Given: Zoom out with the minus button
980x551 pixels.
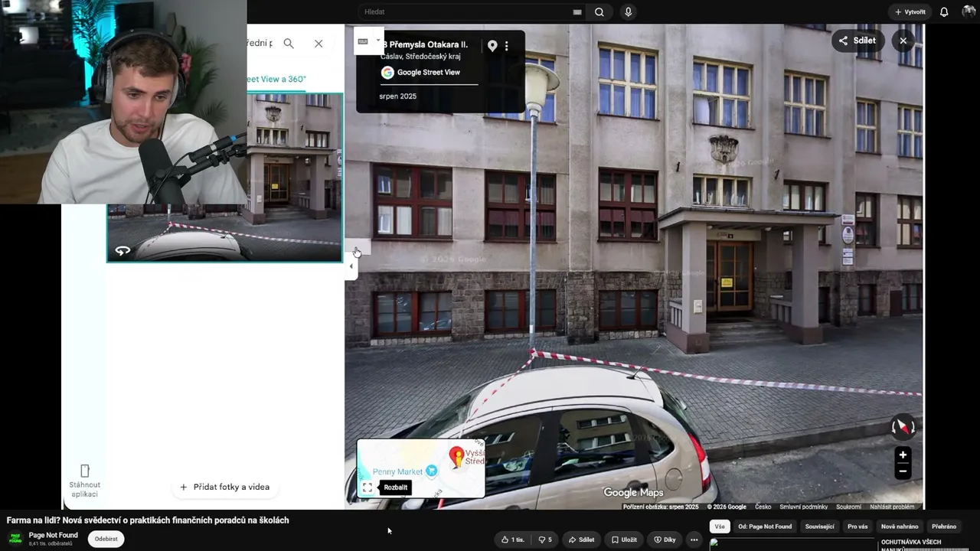Looking at the screenshot, I should tap(903, 471).
